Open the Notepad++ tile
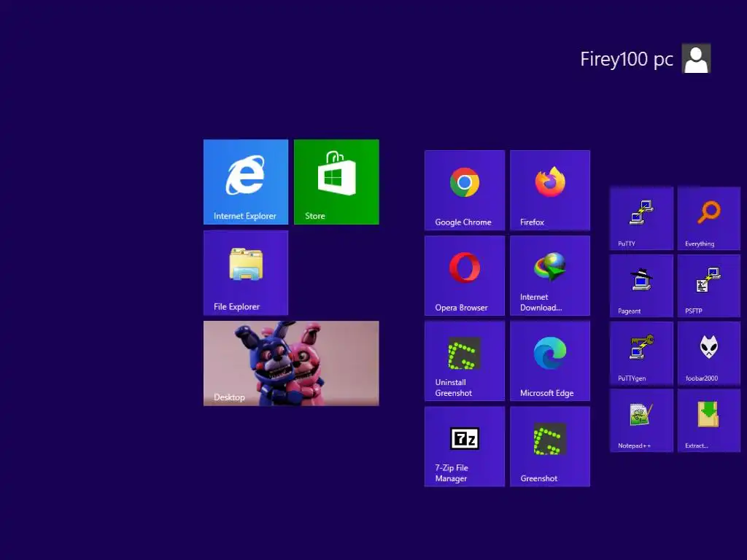747x560 pixels. (641, 421)
